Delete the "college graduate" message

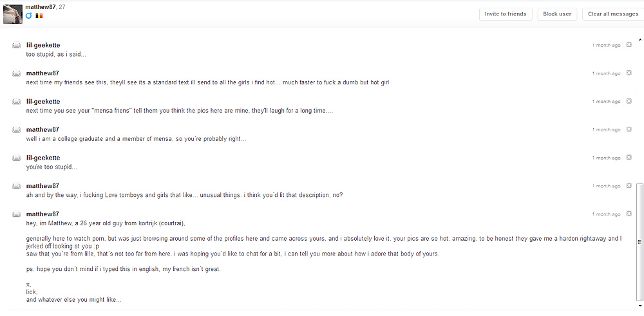(x=629, y=129)
